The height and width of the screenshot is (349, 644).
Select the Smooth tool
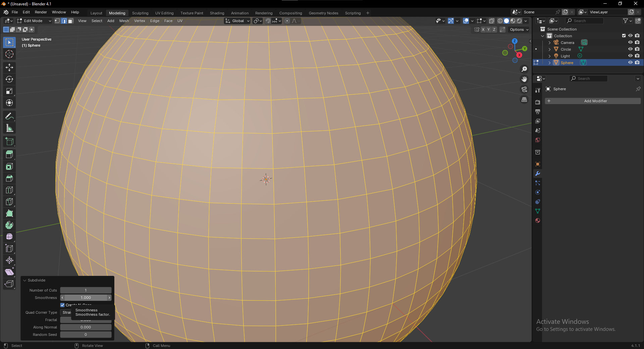tap(9, 237)
